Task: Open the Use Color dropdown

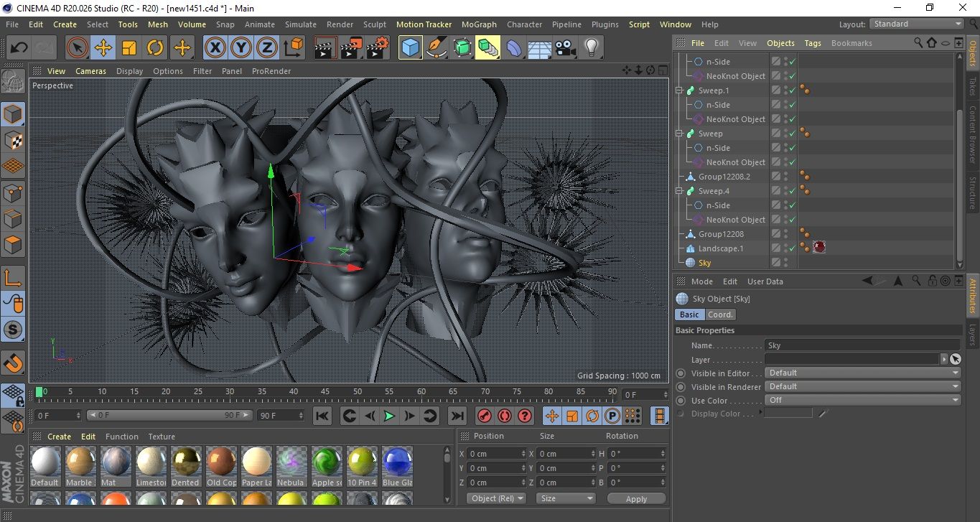Action: tap(862, 400)
